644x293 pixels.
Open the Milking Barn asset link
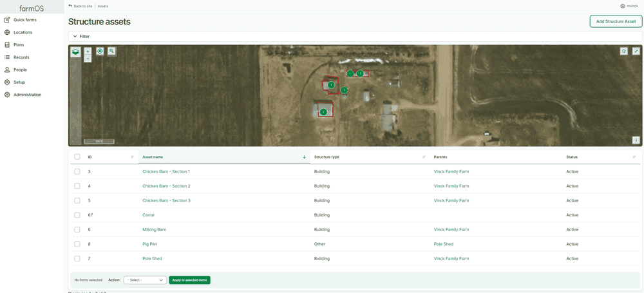pos(154,229)
